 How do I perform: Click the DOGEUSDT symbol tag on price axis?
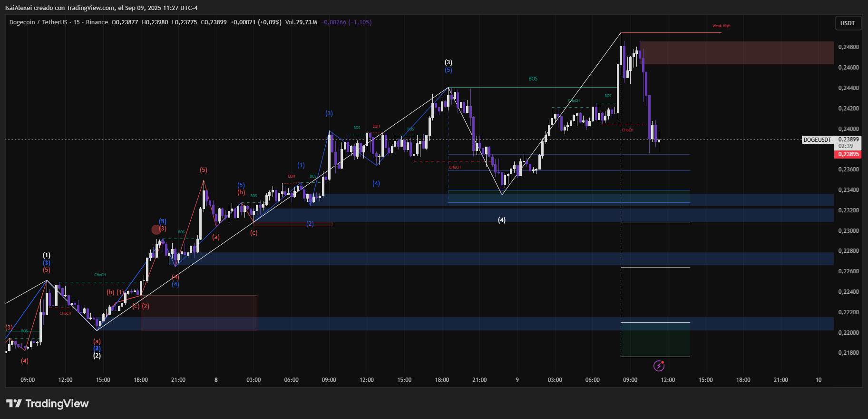(817, 140)
